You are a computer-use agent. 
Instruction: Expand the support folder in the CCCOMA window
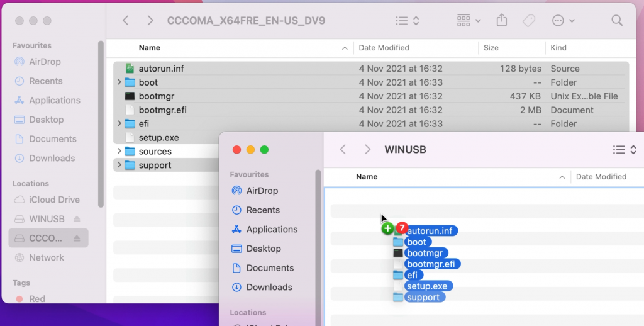(x=119, y=166)
